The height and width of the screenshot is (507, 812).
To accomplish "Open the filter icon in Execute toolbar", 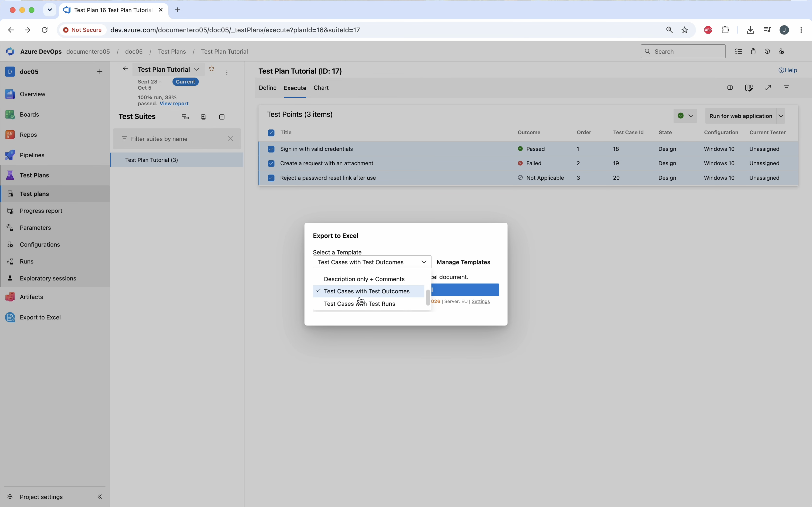I will (786, 88).
